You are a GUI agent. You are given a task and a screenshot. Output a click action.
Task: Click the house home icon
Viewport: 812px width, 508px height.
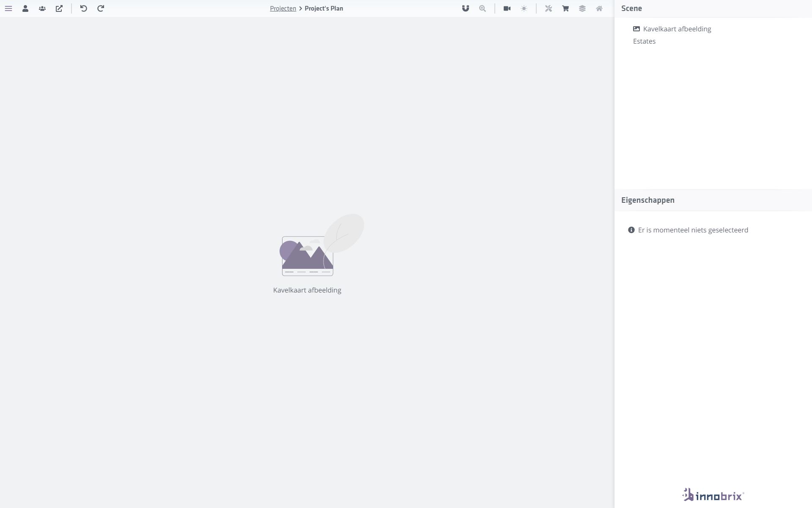click(599, 8)
